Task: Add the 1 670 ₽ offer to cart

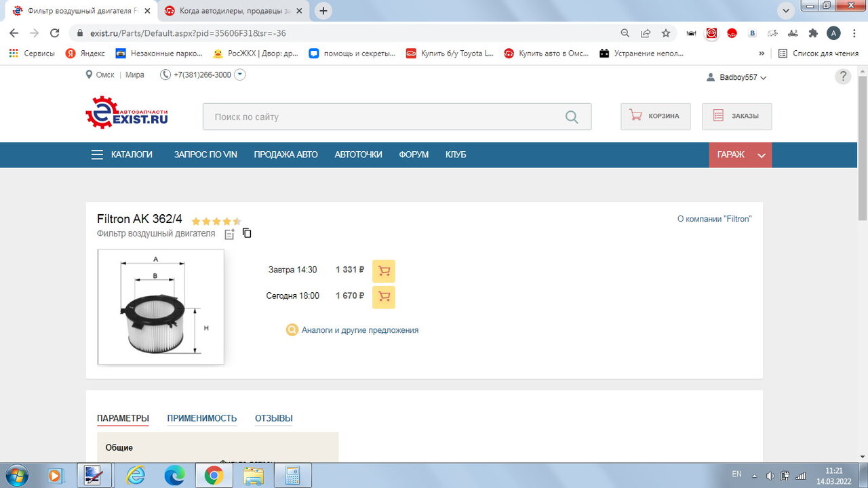Action: pyautogui.click(x=384, y=297)
